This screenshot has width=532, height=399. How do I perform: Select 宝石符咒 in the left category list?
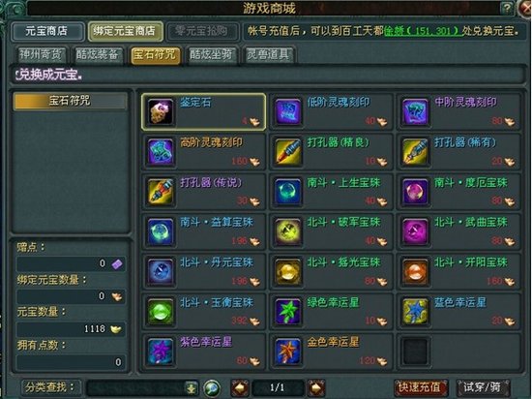pos(70,101)
